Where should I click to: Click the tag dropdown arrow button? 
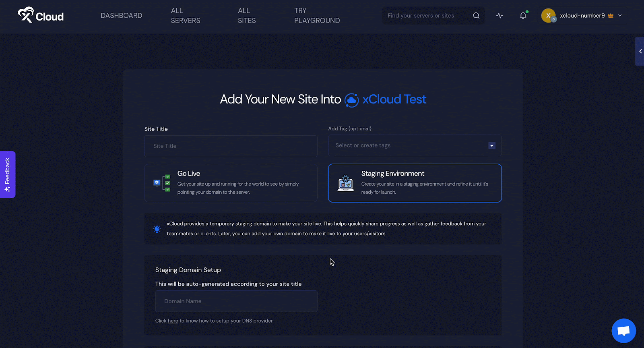coord(492,145)
